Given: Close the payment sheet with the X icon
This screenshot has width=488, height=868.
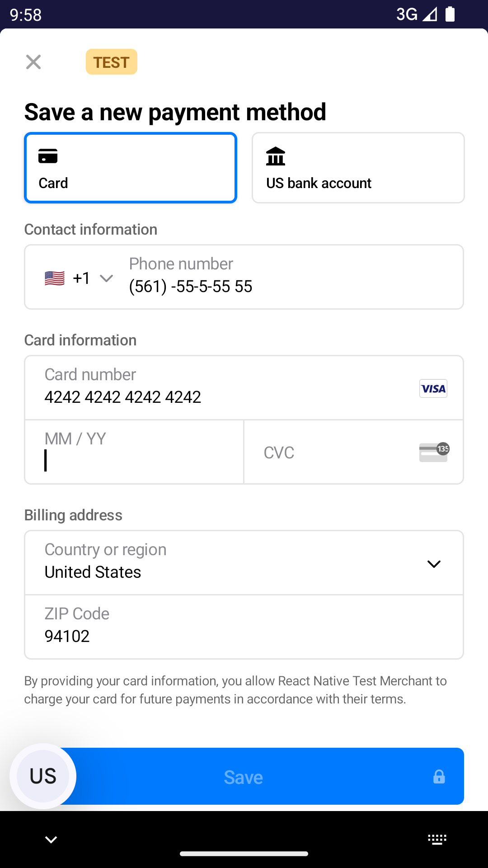Looking at the screenshot, I should (33, 62).
